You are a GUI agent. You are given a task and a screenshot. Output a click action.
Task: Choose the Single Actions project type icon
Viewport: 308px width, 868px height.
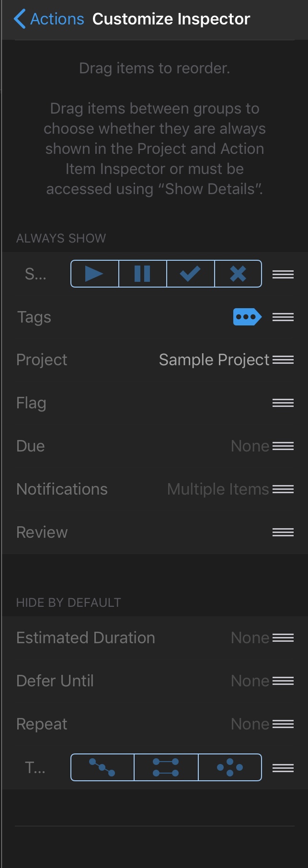pos(230,767)
